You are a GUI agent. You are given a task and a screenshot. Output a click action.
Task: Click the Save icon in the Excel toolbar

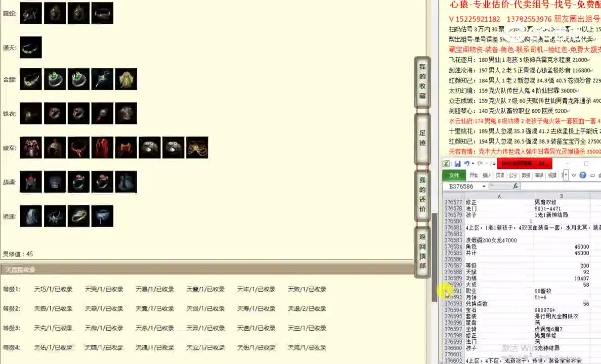pos(458,163)
